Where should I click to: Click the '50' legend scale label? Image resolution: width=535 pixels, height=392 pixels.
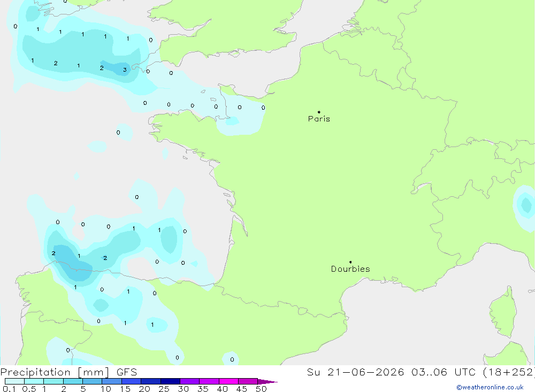[x=261, y=389]
